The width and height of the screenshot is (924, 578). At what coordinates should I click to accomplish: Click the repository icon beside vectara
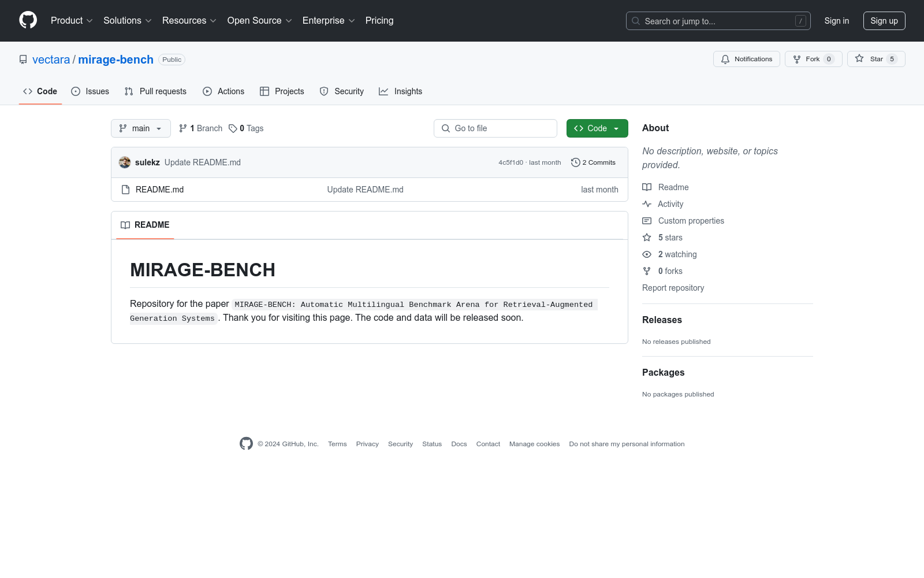[x=23, y=60]
